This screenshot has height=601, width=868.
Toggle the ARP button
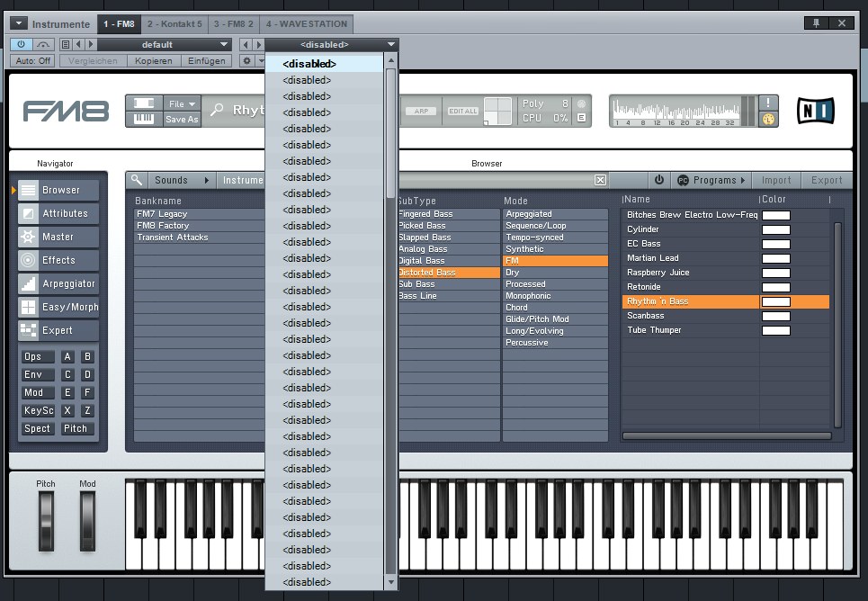(x=421, y=111)
